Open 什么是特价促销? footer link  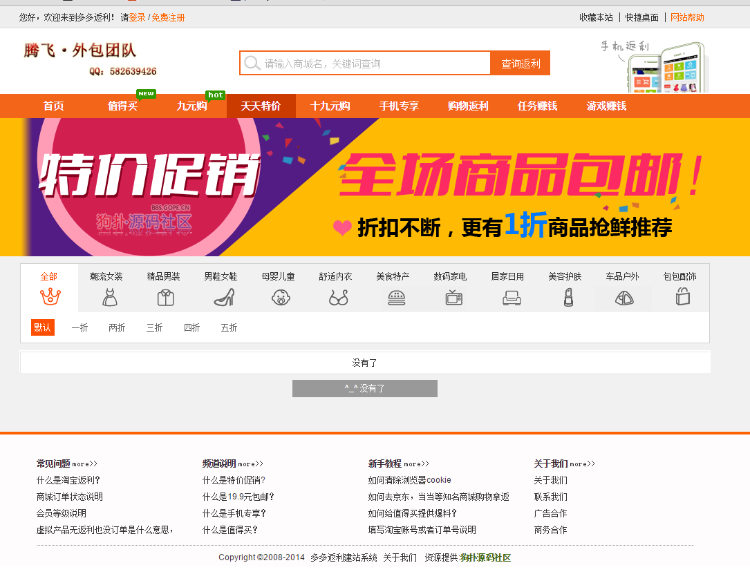[x=234, y=480]
